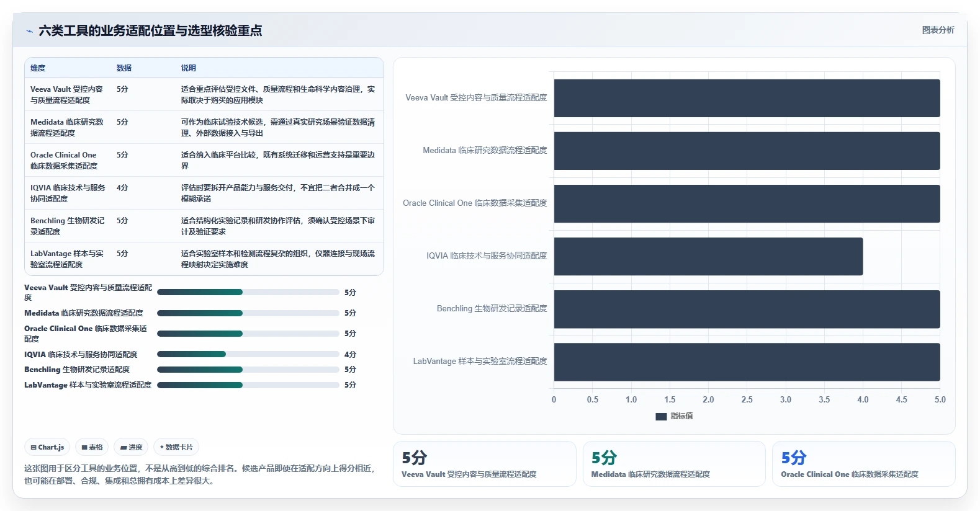
Task: Click description starting 评估时要拆开产品能力与服务交付
Action: point(278,193)
